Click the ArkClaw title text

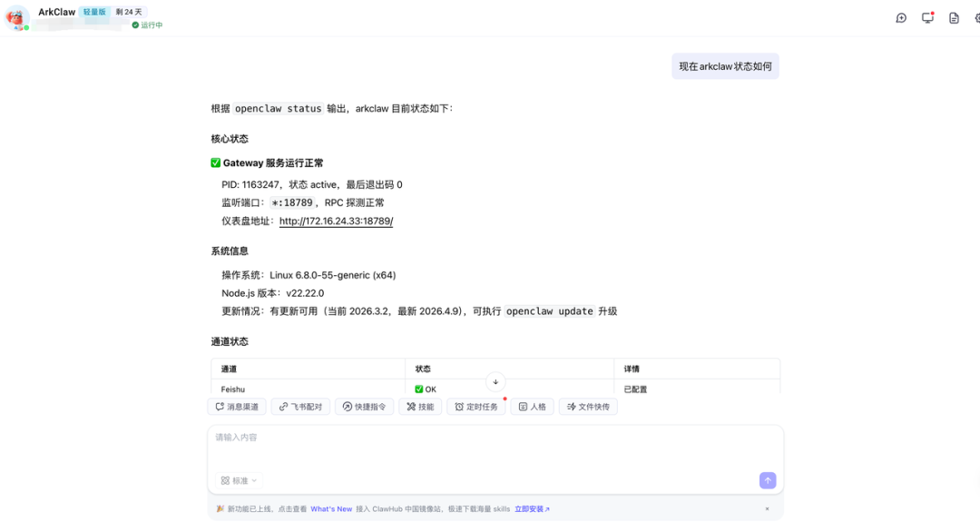click(56, 12)
